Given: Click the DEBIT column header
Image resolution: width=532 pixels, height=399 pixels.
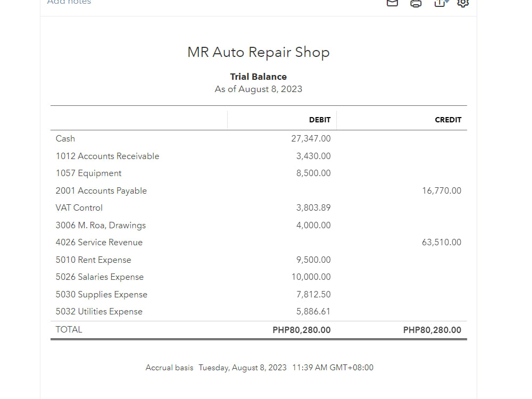Looking at the screenshot, I should coord(320,120).
